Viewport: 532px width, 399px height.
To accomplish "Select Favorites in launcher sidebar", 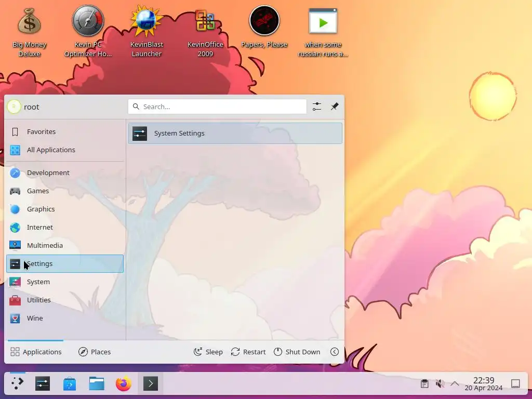I will [x=65, y=131].
